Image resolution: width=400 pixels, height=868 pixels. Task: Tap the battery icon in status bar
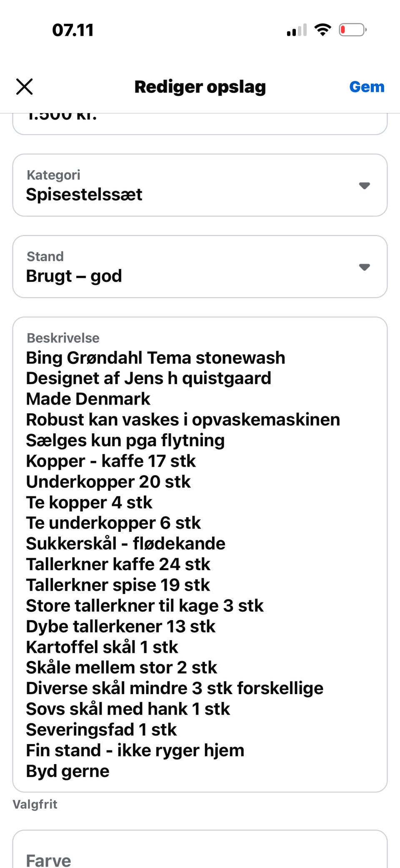click(352, 30)
